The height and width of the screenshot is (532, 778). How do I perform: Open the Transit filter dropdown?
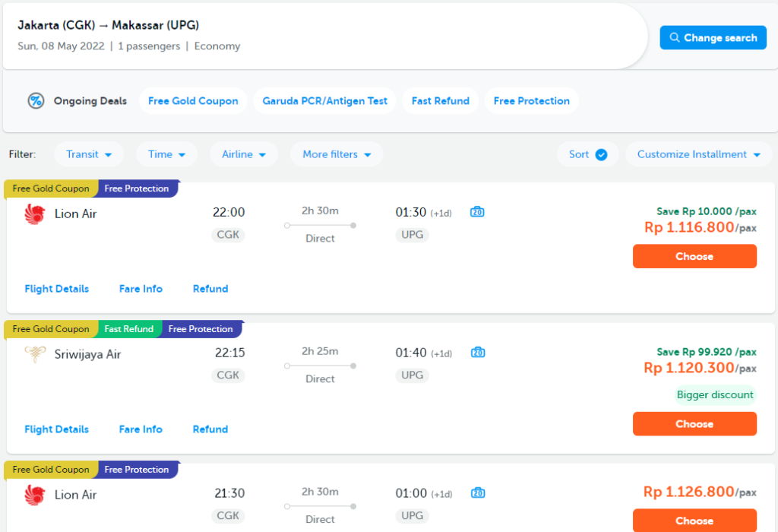(x=89, y=154)
